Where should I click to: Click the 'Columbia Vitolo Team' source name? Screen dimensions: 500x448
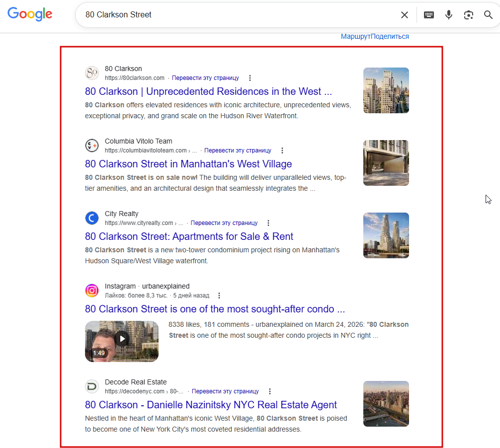point(138,141)
